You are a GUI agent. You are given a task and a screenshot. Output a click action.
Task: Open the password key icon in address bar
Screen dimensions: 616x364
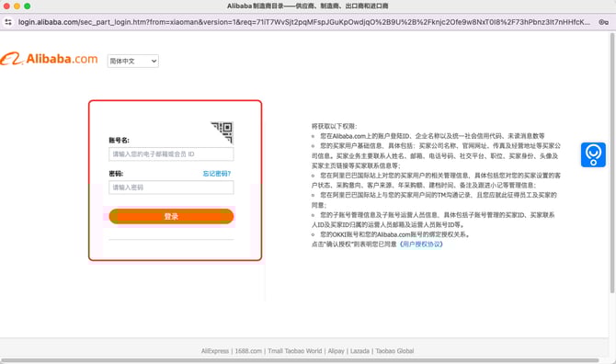(603, 22)
